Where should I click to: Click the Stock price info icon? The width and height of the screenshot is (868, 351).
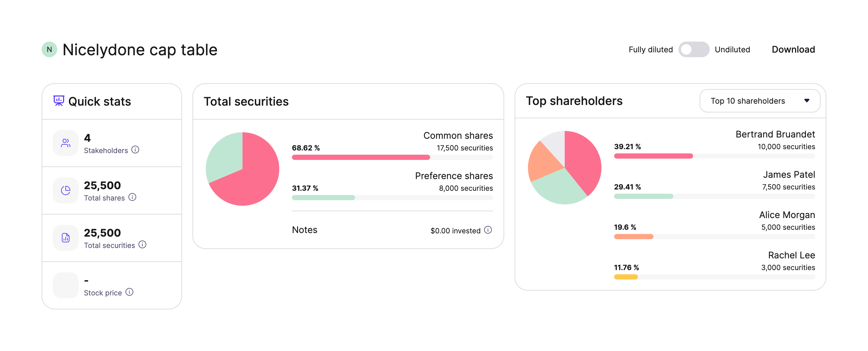tap(129, 292)
